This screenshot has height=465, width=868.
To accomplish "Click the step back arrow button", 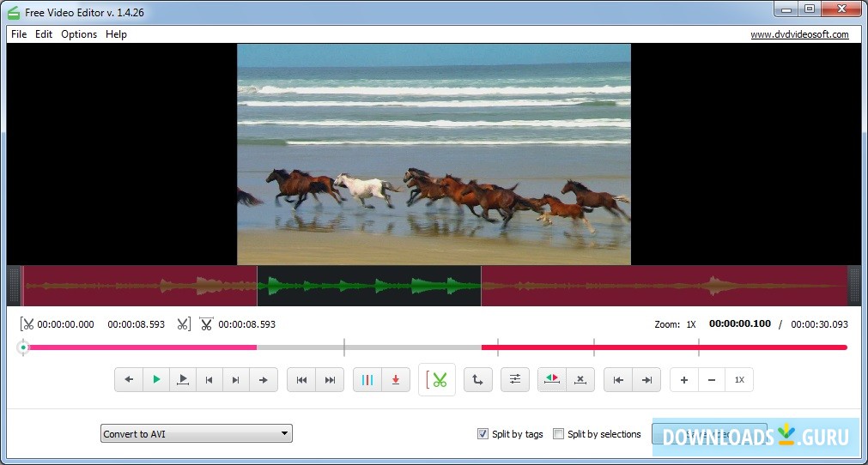I will pyautogui.click(x=129, y=380).
